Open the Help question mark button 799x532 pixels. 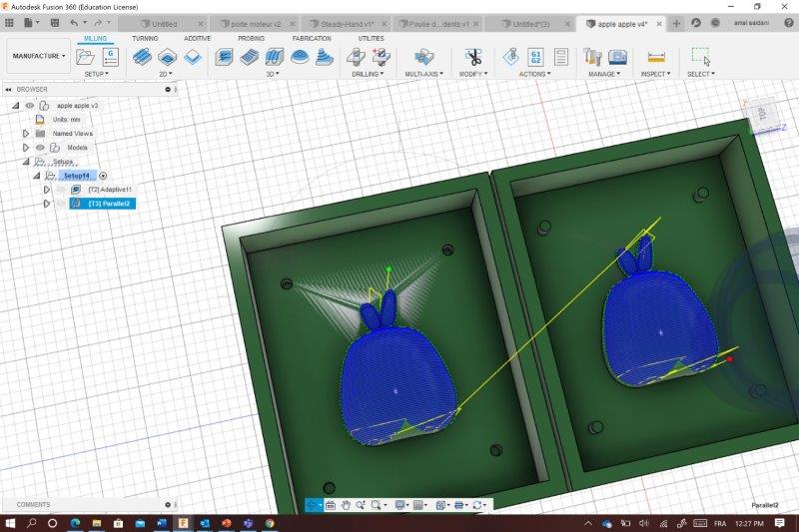[789, 23]
